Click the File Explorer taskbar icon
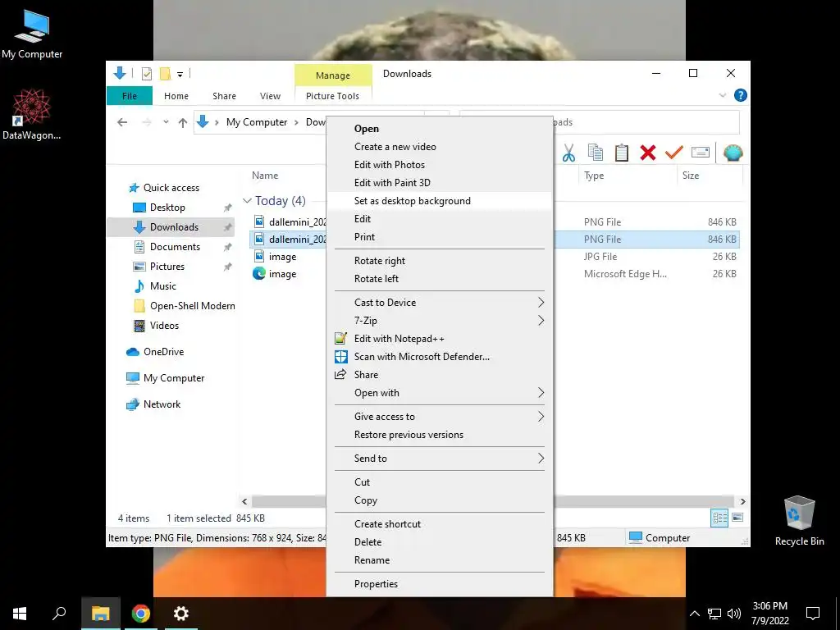The image size is (840, 630). click(100, 614)
